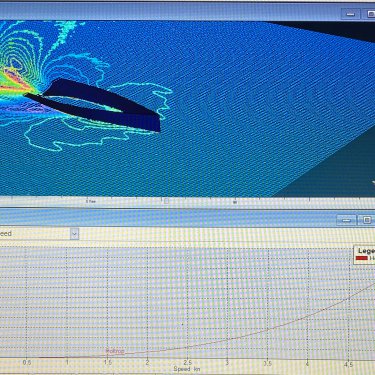Click the 4.5 speed axis tick
This screenshot has height=375, width=375.
click(348, 363)
